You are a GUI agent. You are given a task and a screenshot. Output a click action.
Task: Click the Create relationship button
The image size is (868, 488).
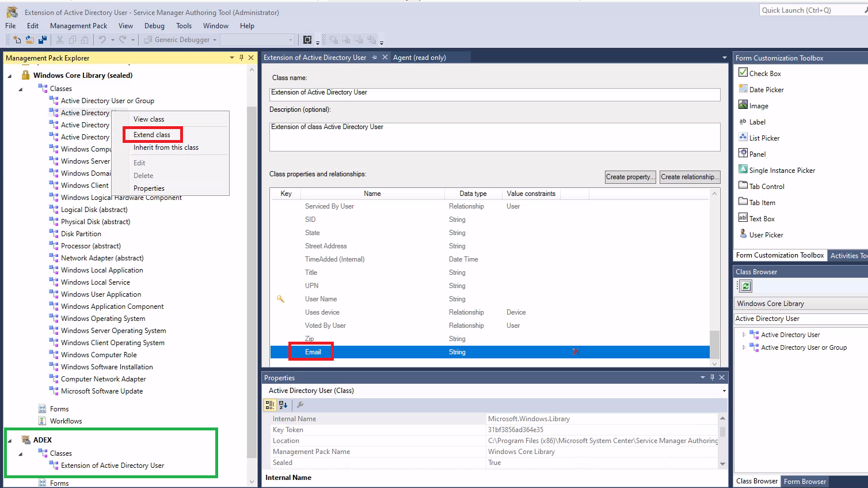pyautogui.click(x=690, y=177)
